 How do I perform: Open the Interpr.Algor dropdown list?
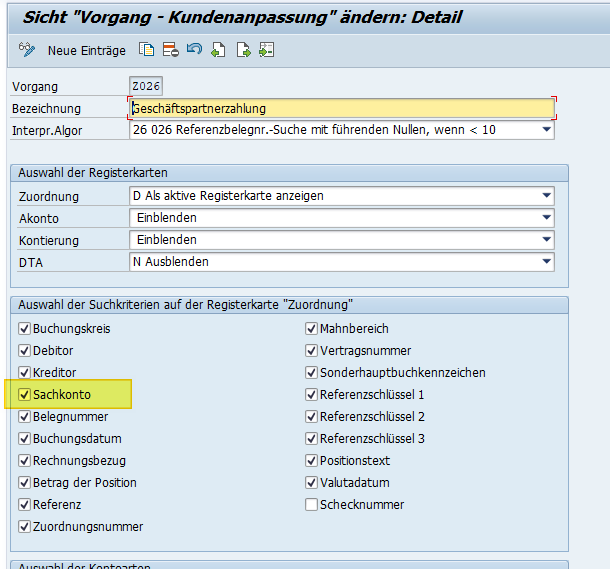[546, 130]
